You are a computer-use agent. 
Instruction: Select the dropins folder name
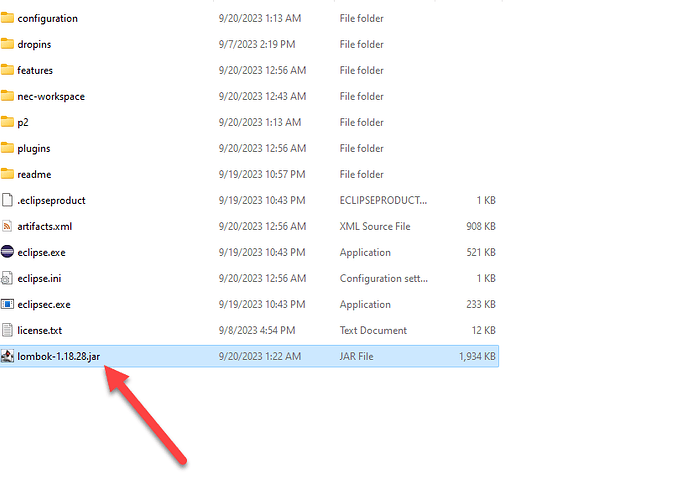[34, 44]
